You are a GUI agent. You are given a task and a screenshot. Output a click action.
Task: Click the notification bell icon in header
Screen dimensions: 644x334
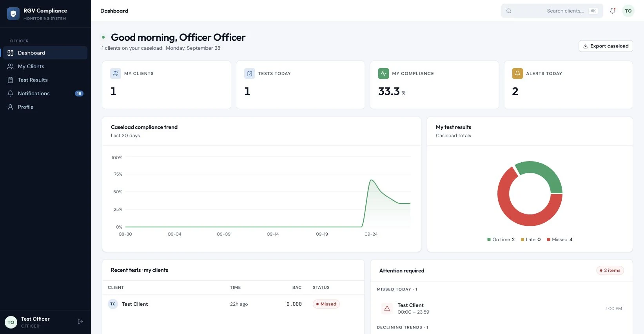pos(613,11)
